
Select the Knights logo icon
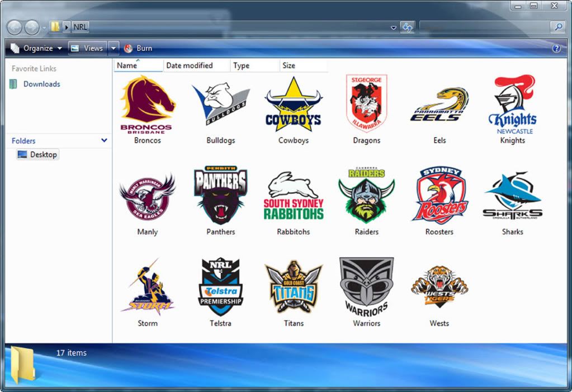point(513,105)
